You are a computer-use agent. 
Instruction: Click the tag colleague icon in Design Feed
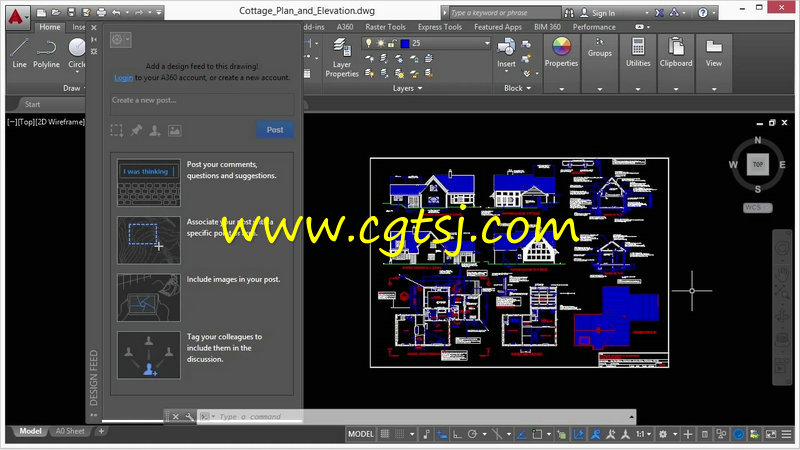pyautogui.click(x=155, y=131)
